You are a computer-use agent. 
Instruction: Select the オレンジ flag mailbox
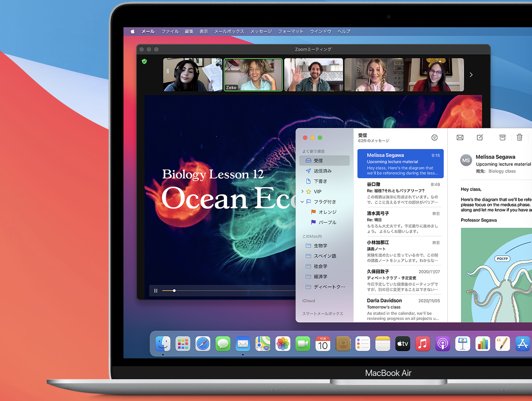coord(324,212)
